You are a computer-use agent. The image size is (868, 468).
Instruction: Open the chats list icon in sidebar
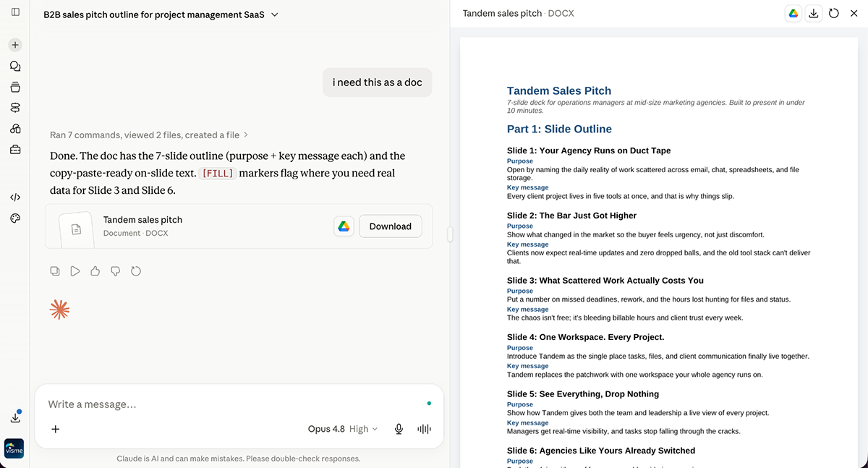[15, 66]
